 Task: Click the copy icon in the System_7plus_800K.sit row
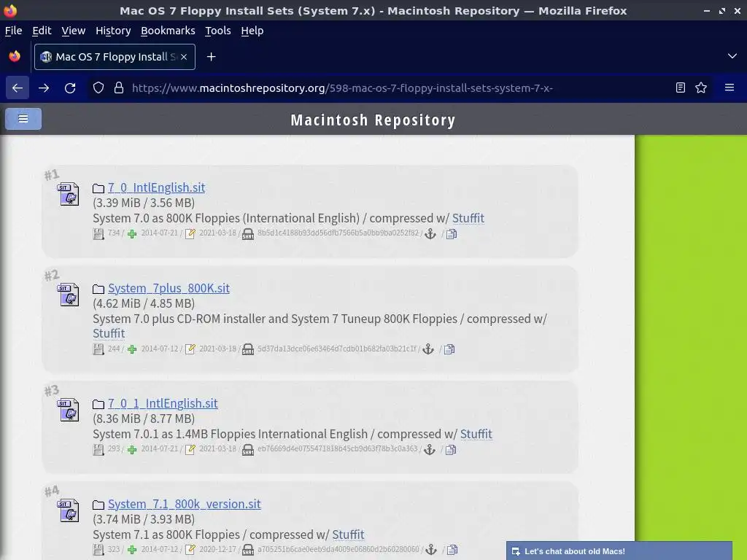click(x=449, y=349)
